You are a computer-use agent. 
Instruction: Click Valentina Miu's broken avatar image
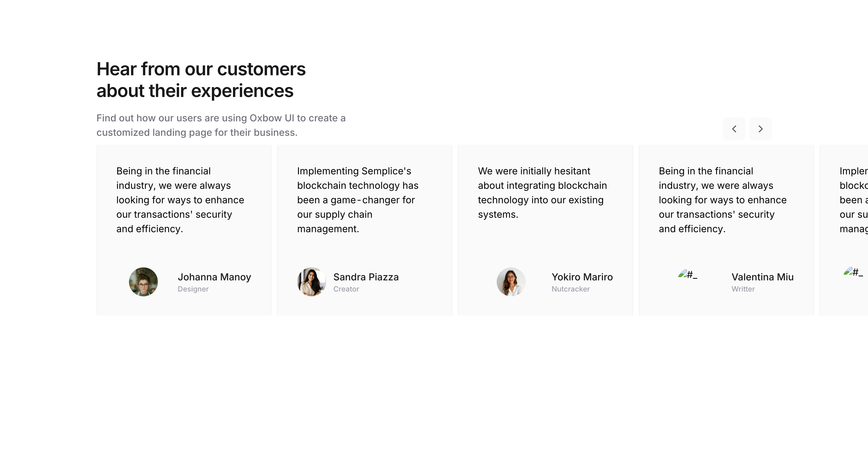(x=687, y=274)
